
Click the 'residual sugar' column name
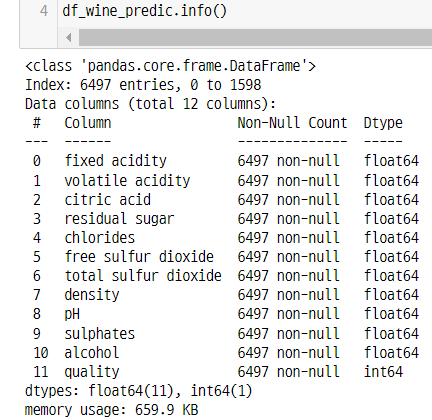point(119,219)
